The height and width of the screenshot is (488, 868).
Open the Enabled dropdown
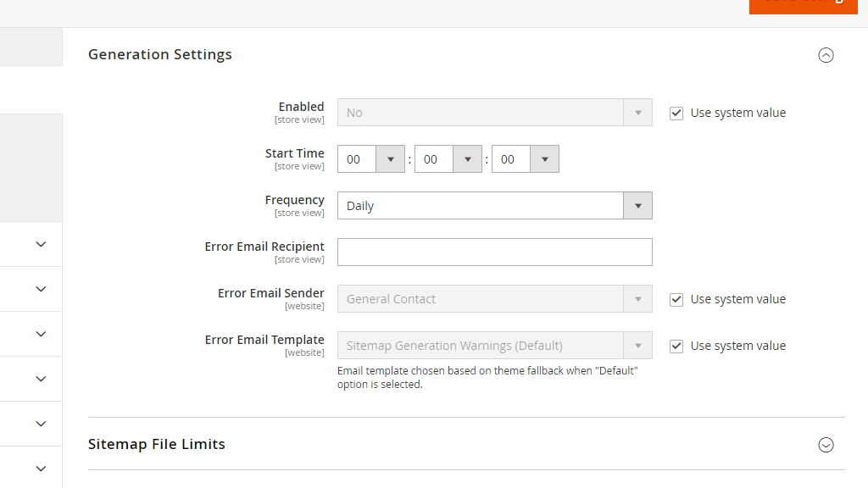tap(637, 112)
